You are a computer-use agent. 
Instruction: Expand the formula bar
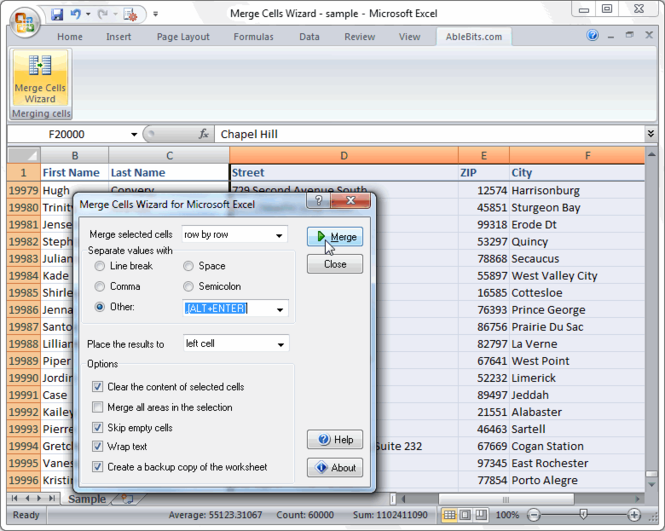651,134
